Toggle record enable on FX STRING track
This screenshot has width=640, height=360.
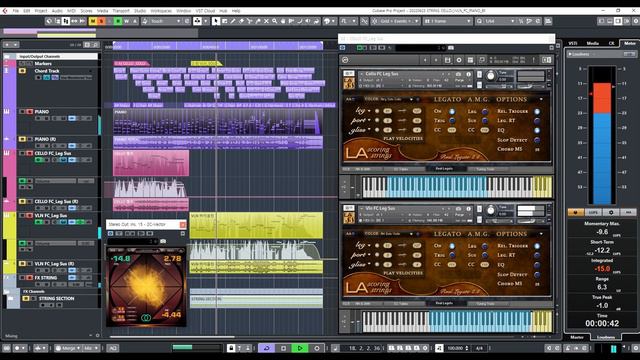click(29, 278)
